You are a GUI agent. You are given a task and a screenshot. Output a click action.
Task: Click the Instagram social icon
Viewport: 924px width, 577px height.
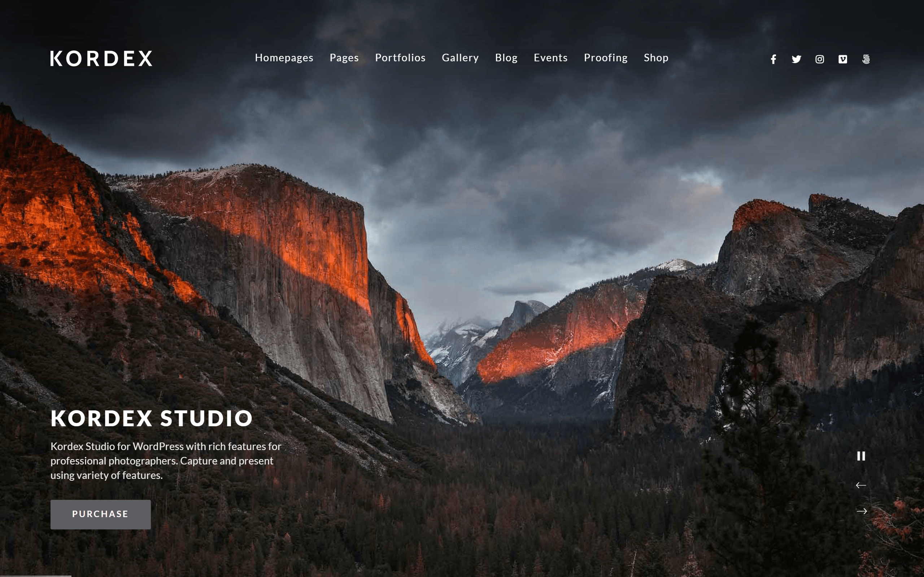pyautogui.click(x=820, y=59)
